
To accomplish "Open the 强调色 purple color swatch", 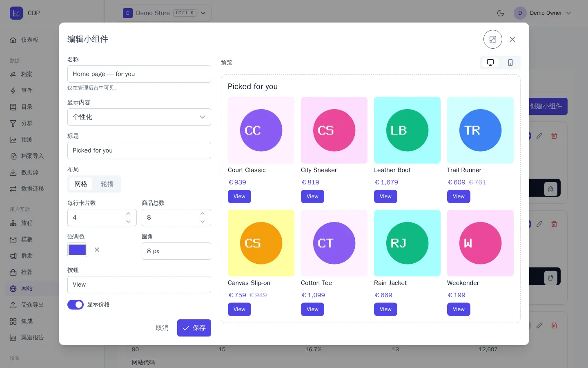I will pyautogui.click(x=77, y=250).
